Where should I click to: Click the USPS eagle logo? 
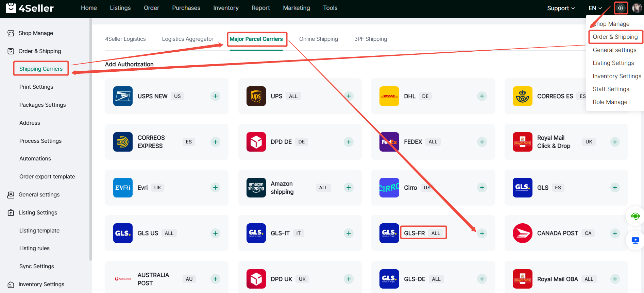(123, 96)
